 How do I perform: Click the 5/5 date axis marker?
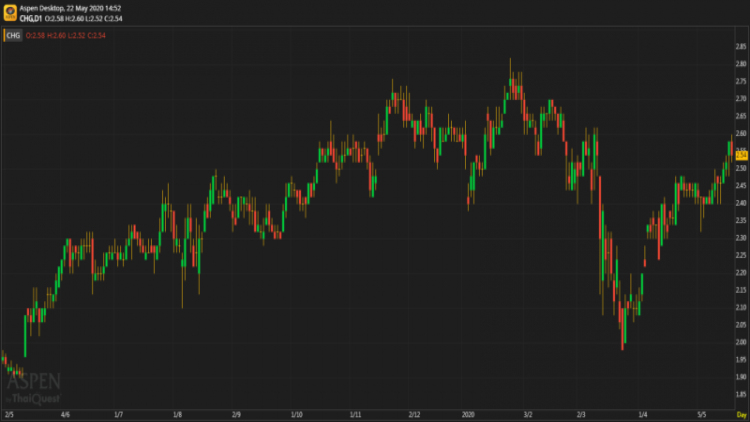tap(701, 413)
